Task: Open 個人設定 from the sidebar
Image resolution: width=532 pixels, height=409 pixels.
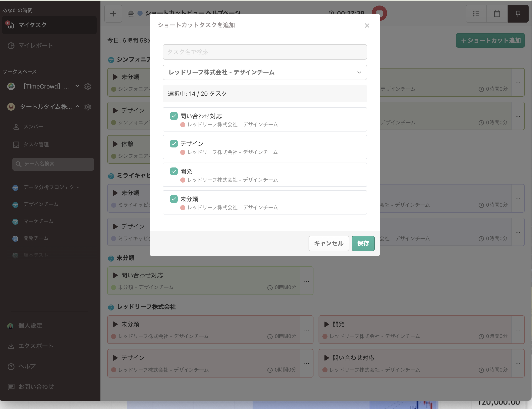Action: coord(30,326)
